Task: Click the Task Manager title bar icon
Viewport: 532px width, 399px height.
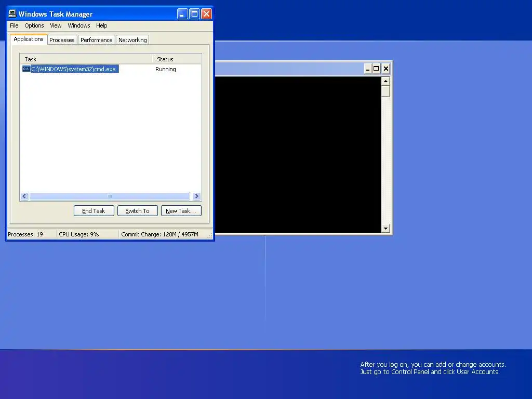Action: coord(12,14)
